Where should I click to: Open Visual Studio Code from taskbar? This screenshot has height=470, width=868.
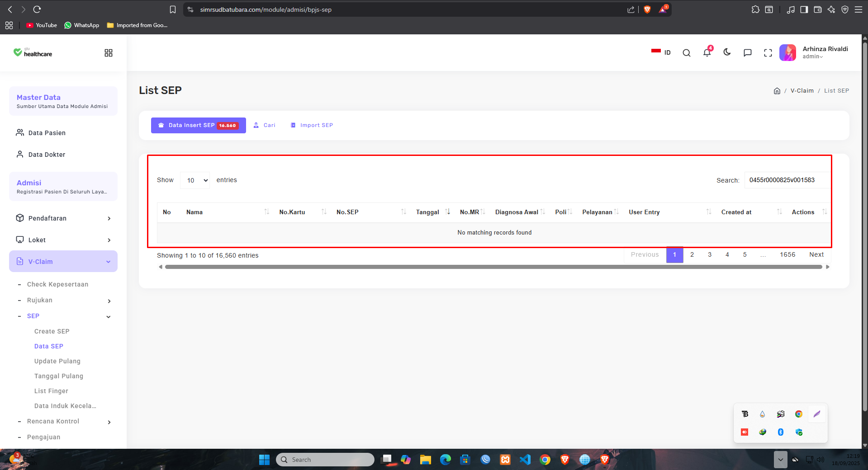[x=525, y=460]
